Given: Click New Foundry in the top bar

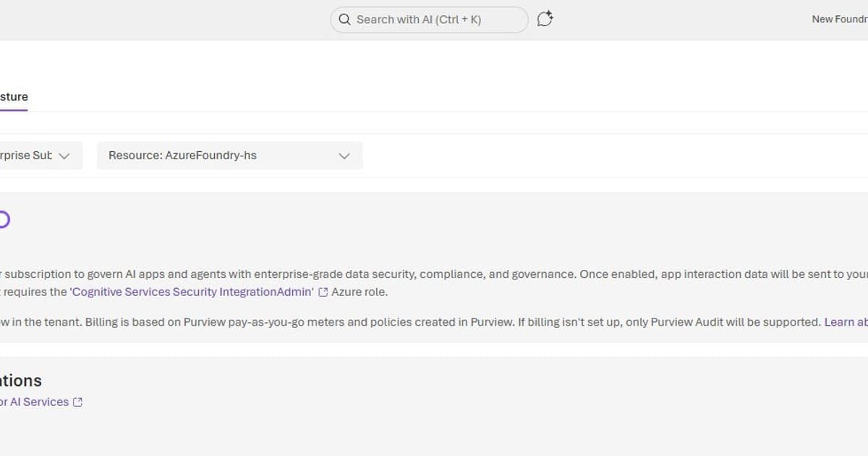Looking at the screenshot, I should pyautogui.click(x=841, y=19).
